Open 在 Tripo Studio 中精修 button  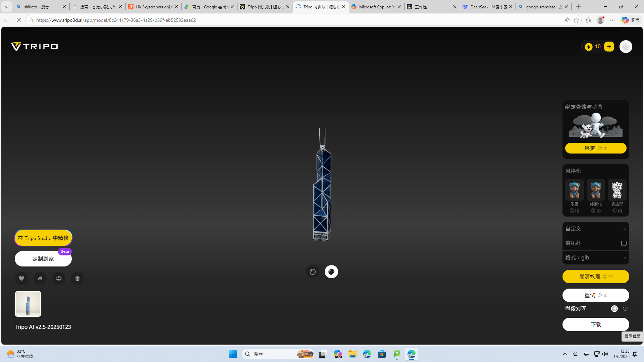pos(43,238)
